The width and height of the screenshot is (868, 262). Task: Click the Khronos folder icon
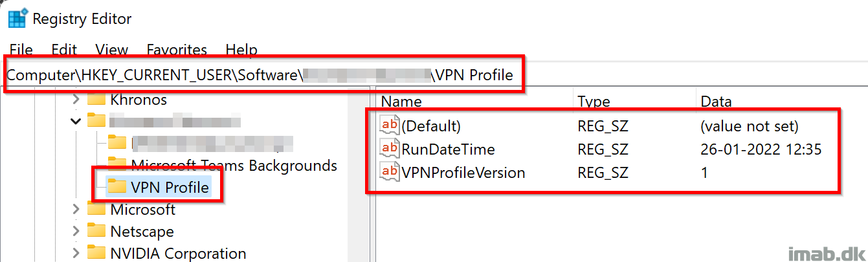96,100
